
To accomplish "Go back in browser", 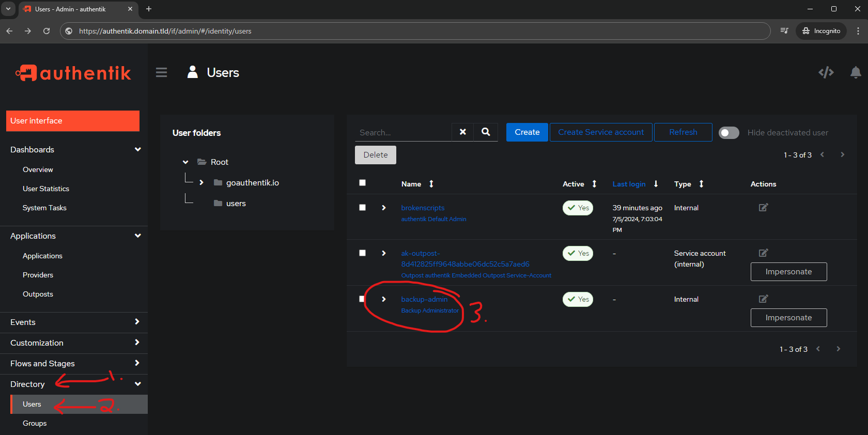I will tap(9, 31).
